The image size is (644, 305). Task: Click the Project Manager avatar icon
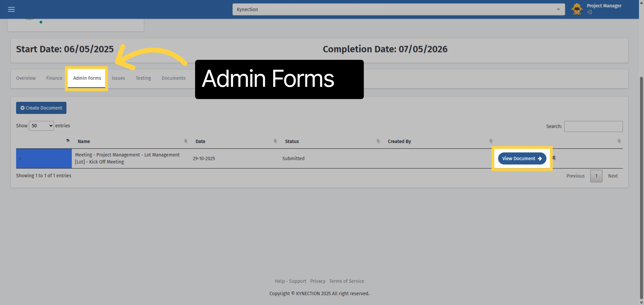(577, 9)
